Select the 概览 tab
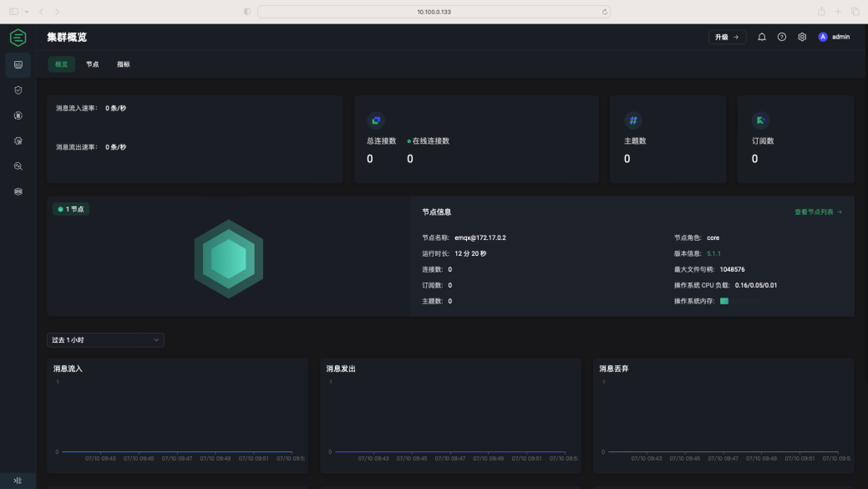The height and width of the screenshot is (489, 868). (62, 64)
